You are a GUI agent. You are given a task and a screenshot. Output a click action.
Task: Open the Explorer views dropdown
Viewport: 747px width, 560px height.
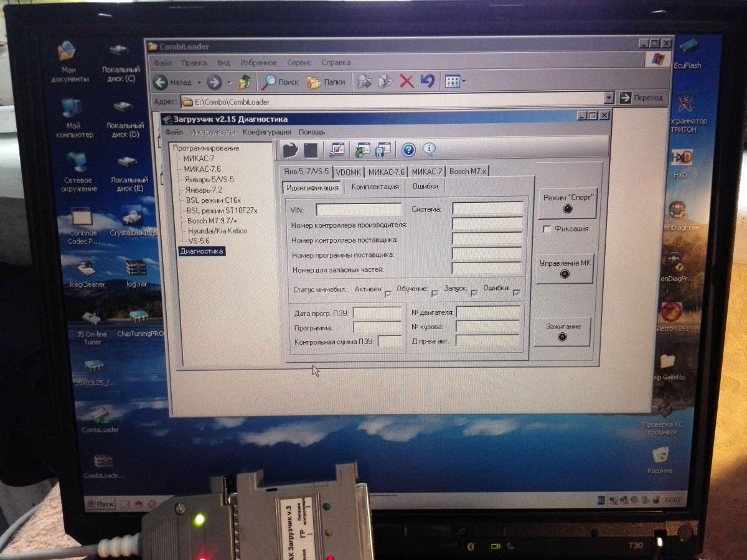pyautogui.click(x=463, y=82)
